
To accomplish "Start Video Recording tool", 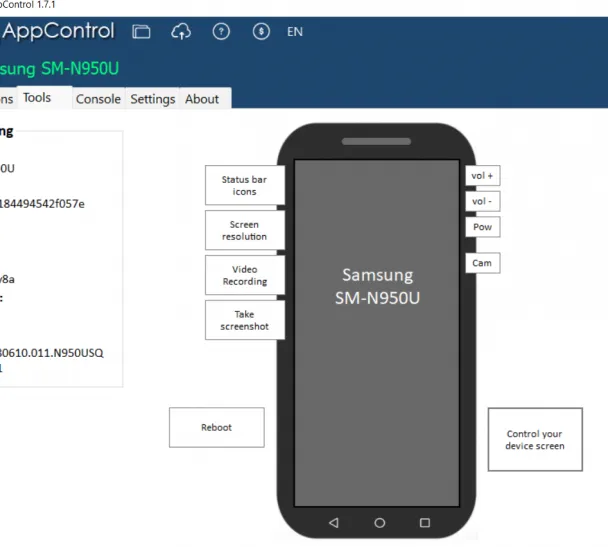I will click(245, 275).
